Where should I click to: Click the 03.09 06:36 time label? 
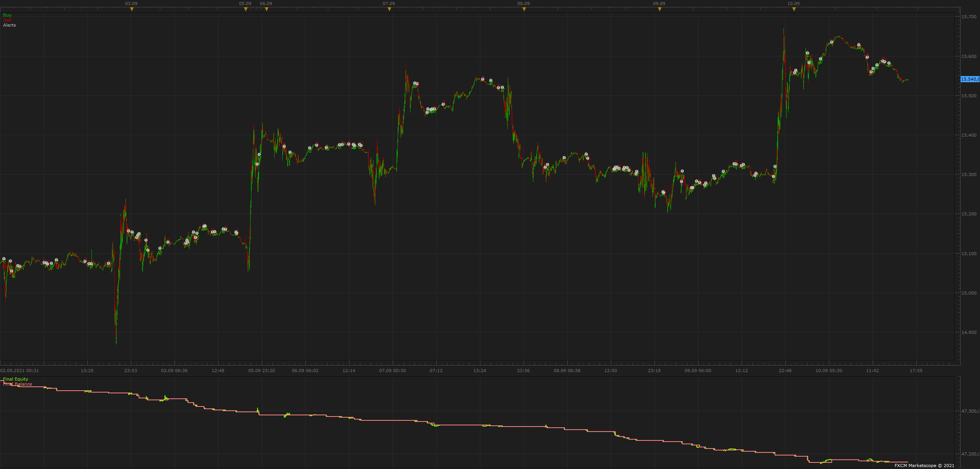point(175,371)
